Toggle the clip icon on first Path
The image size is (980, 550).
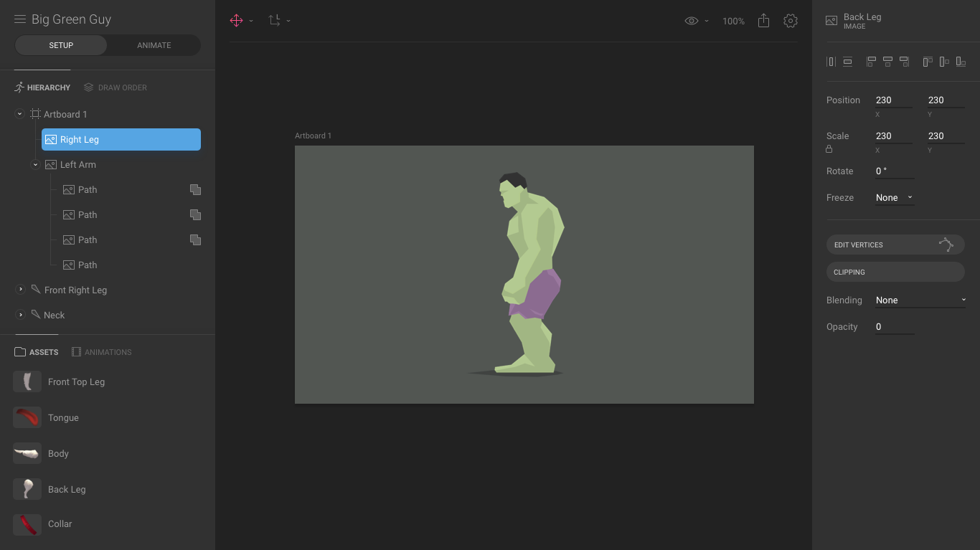[x=195, y=190]
